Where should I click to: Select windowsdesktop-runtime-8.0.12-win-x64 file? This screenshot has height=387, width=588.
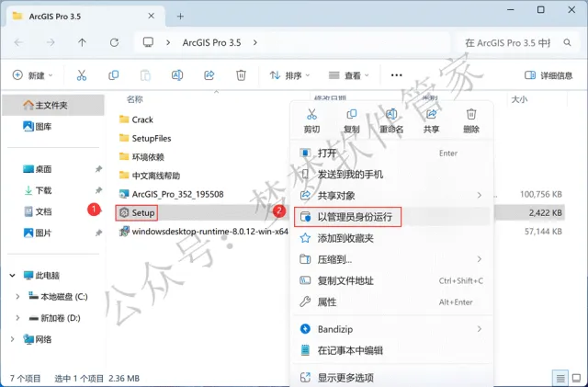(x=204, y=232)
